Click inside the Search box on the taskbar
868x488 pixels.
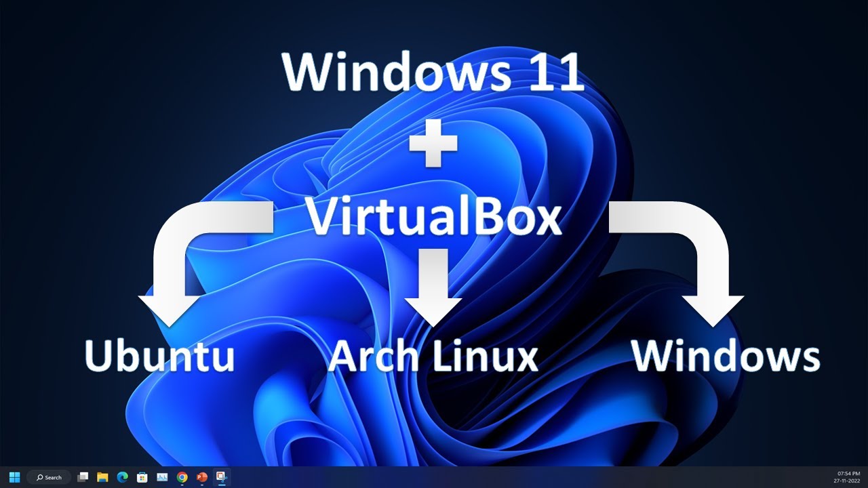pos(47,477)
